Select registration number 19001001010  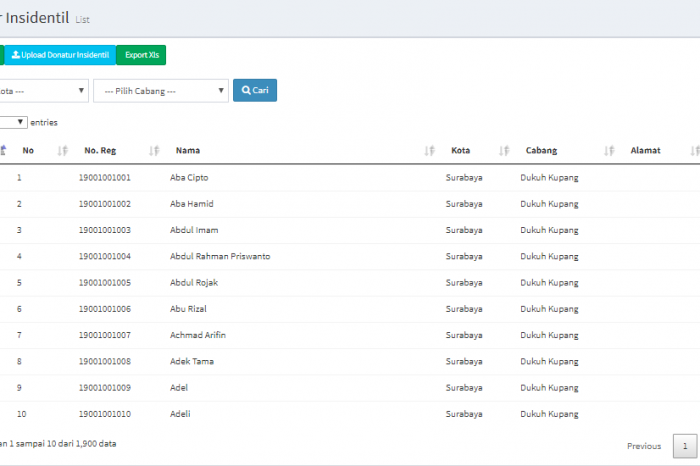click(104, 414)
